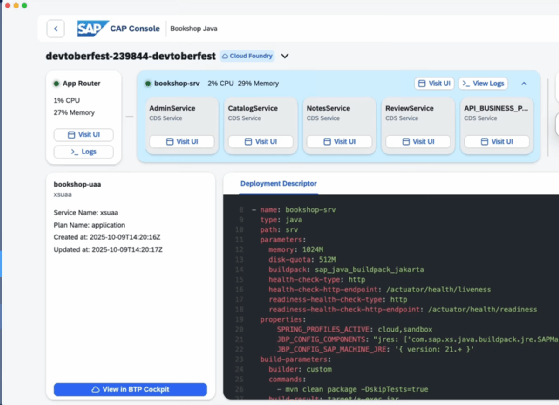559x405 pixels.
Task: Click the CAP Console title
Action: coord(135,29)
